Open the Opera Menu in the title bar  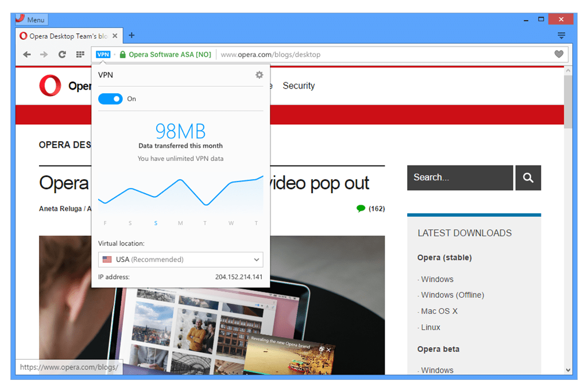click(30, 19)
